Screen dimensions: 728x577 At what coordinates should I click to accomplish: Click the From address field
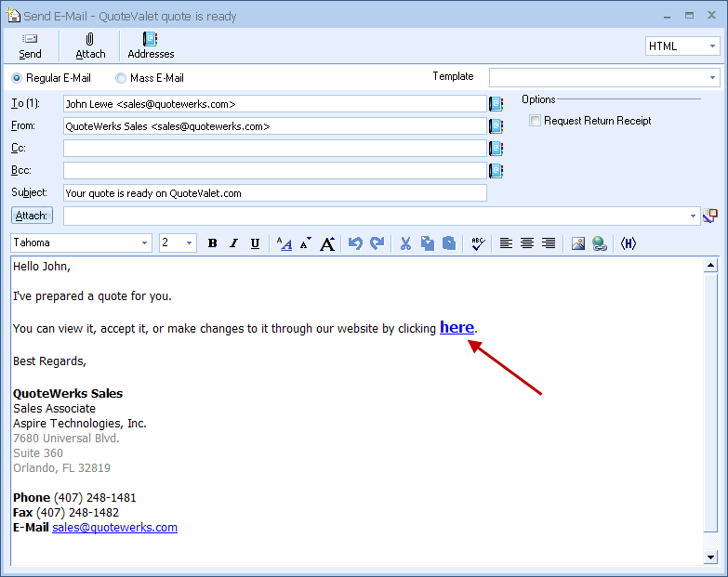click(275, 126)
